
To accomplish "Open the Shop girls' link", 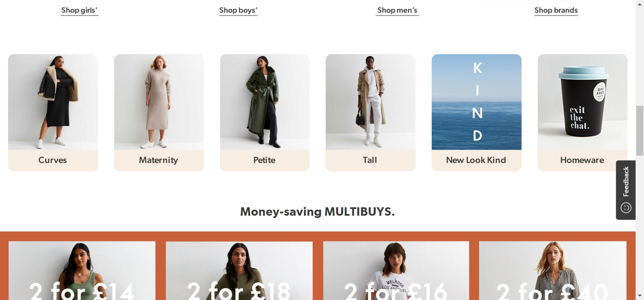I will click(x=79, y=10).
